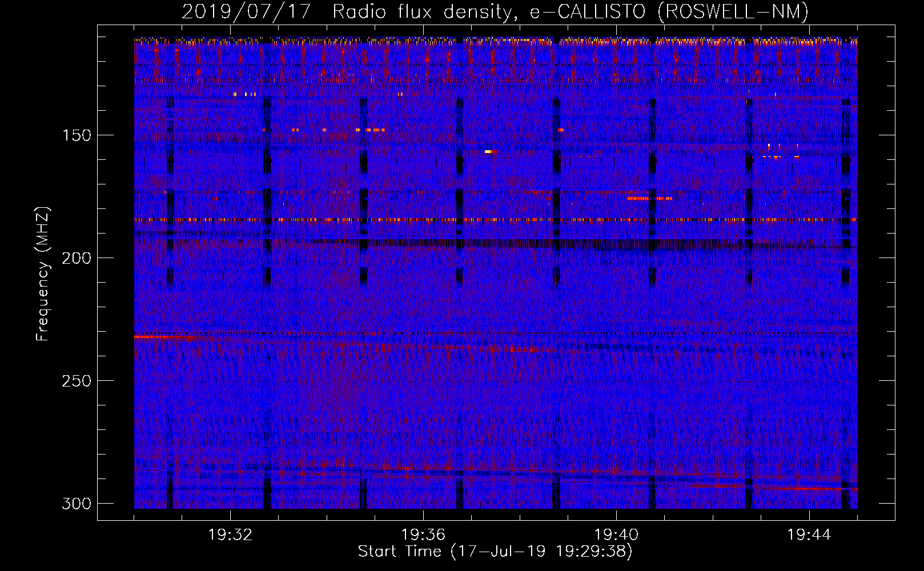This screenshot has height=571, width=924.
Task: Click the 300 frequency tick label
Action: coord(77,504)
